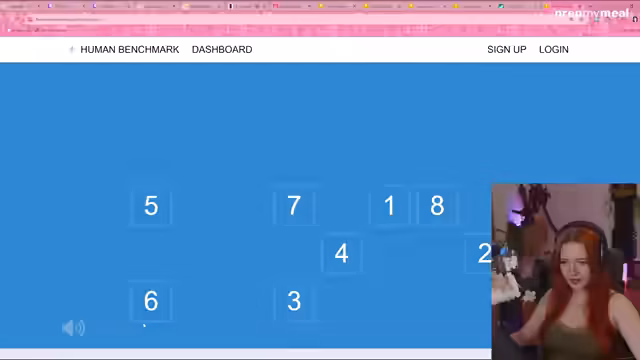
Task: Click the streamer webcam overlay
Action: pyautogui.click(x=565, y=271)
